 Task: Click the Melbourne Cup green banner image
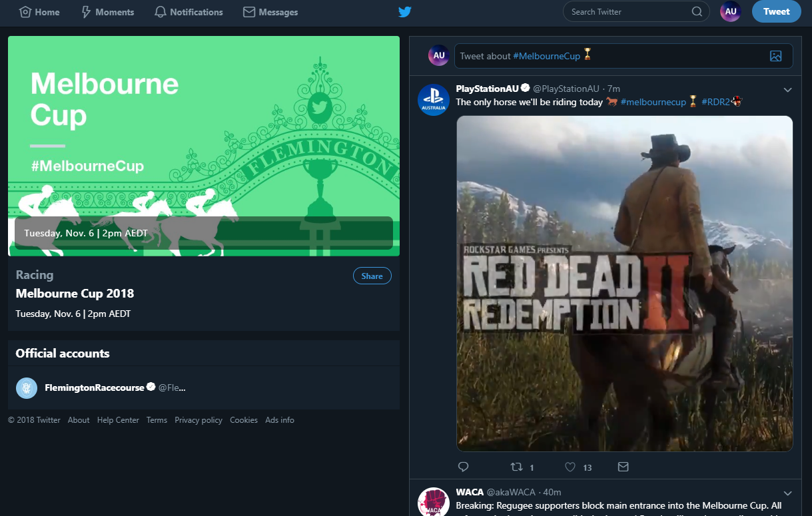tap(204, 146)
